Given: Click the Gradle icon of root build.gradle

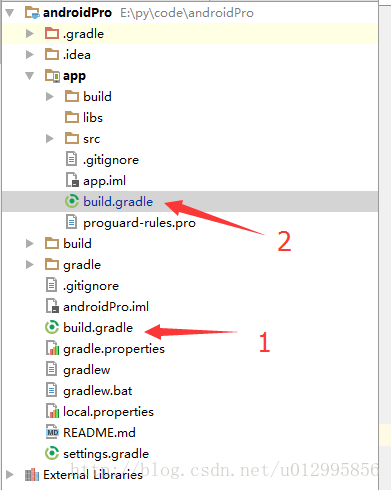Looking at the screenshot, I should (52, 327).
